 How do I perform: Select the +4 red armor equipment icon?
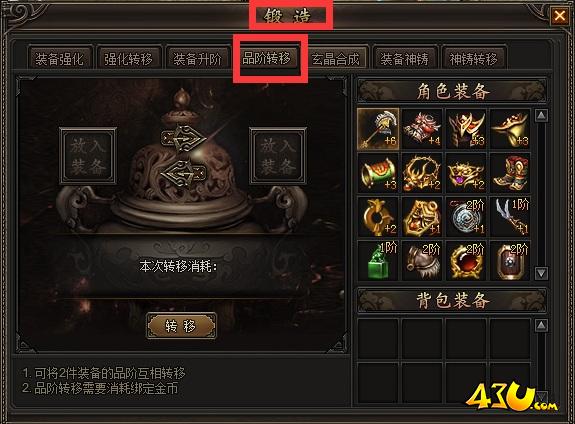tap(422, 129)
